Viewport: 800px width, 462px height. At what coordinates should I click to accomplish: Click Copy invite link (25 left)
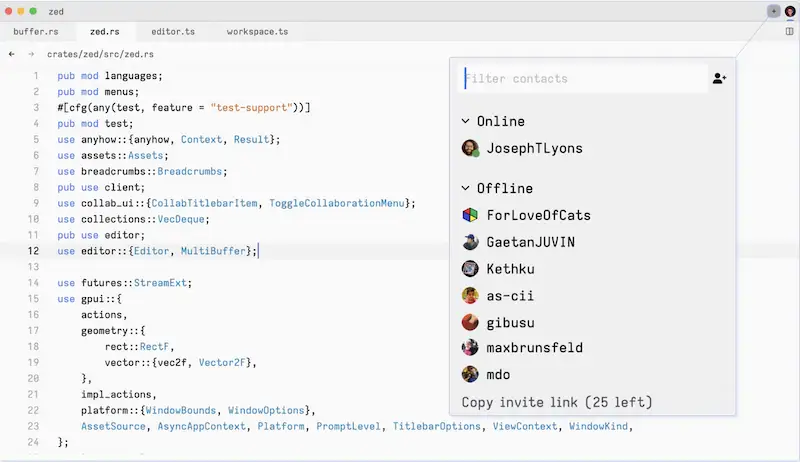tap(557, 402)
